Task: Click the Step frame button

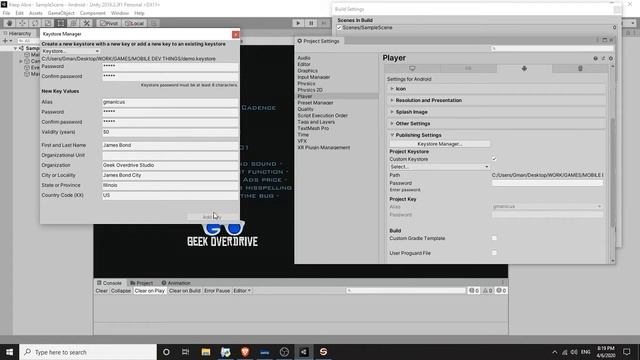Action: [324, 23]
